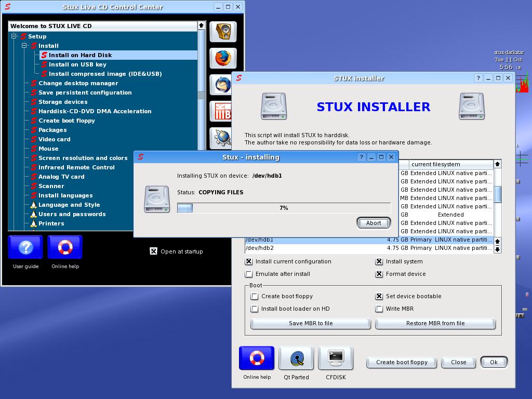The width and height of the screenshot is (532, 399).
Task: Click the help question mark in installing dialog title bar
Action: 362,157
